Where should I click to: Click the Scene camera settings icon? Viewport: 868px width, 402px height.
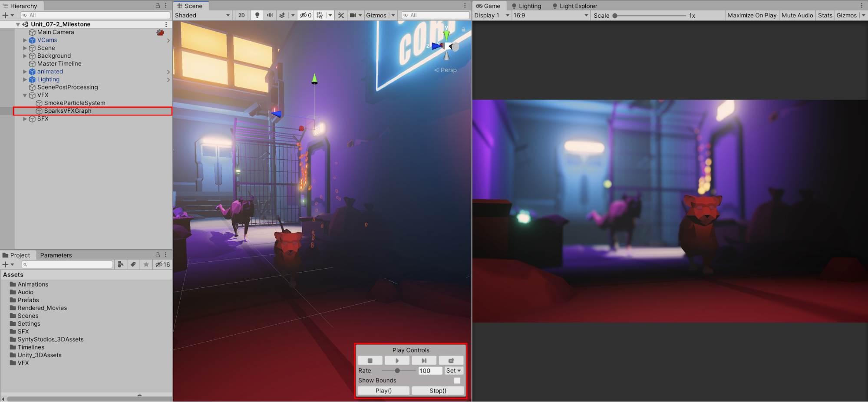[x=353, y=15]
